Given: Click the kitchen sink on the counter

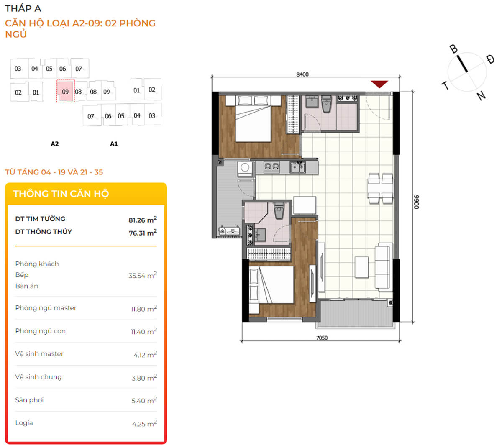Looking at the screenshot, I should pos(297,167).
